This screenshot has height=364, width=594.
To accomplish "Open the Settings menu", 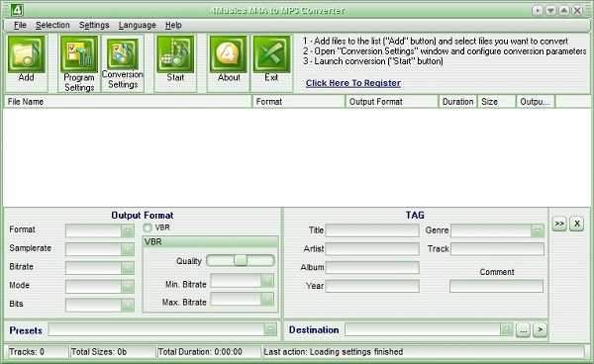I will pyautogui.click(x=94, y=25).
